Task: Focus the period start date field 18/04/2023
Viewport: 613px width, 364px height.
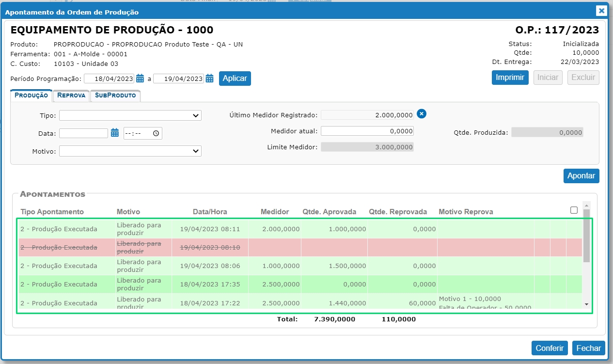Action: pos(110,79)
